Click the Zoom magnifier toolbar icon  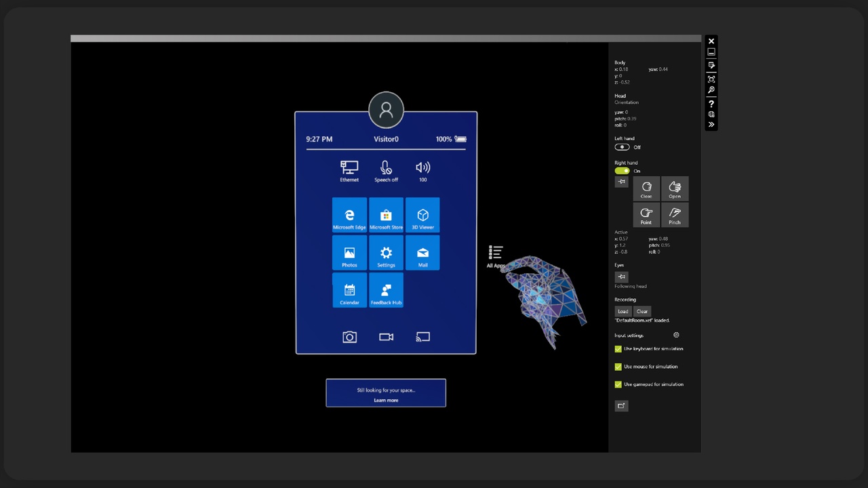tap(711, 90)
